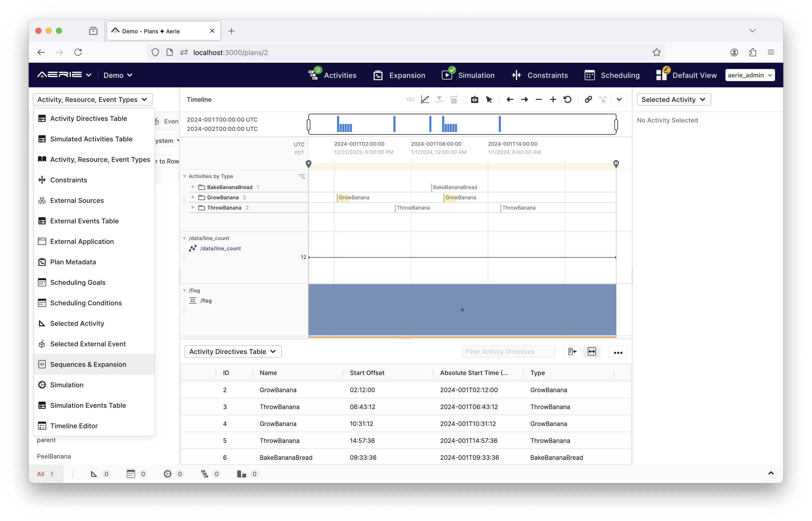812x521 pixels.
Task: Open the Activity Directives Table dropdown
Action: (x=232, y=351)
